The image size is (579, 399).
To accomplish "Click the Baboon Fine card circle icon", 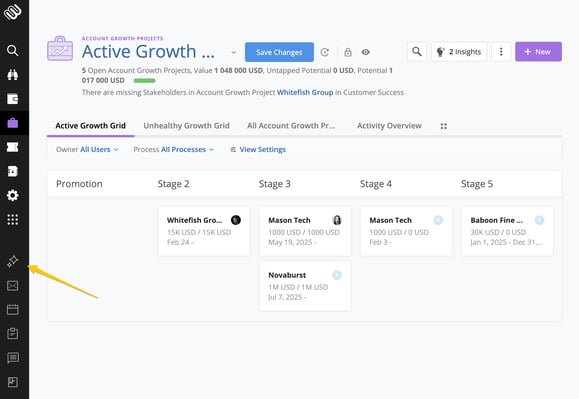I will 539,220.
